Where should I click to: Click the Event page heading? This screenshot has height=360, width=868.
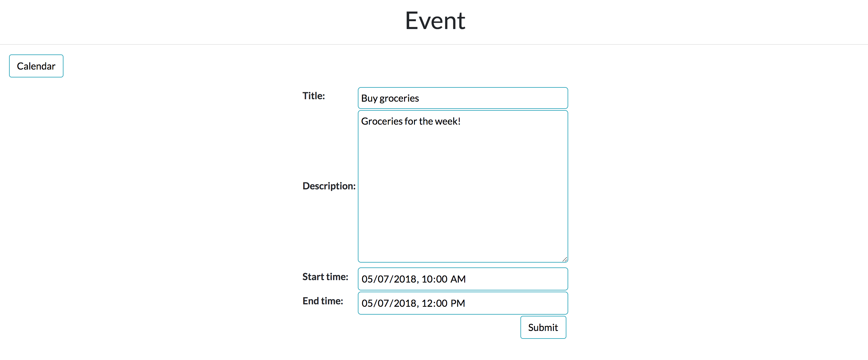435,21
